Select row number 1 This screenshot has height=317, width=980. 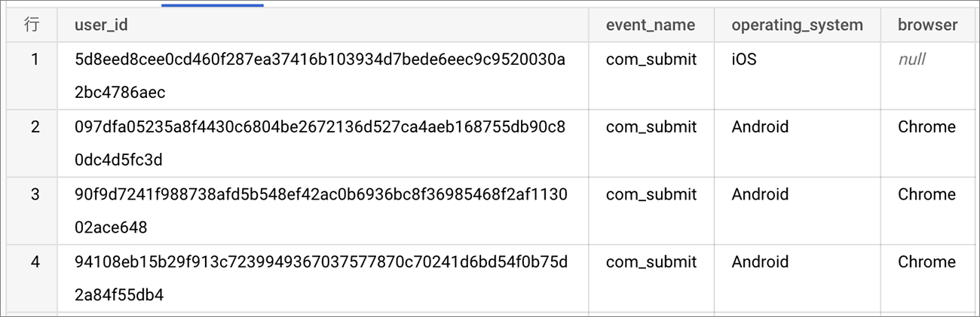click(x=35, y=59)
